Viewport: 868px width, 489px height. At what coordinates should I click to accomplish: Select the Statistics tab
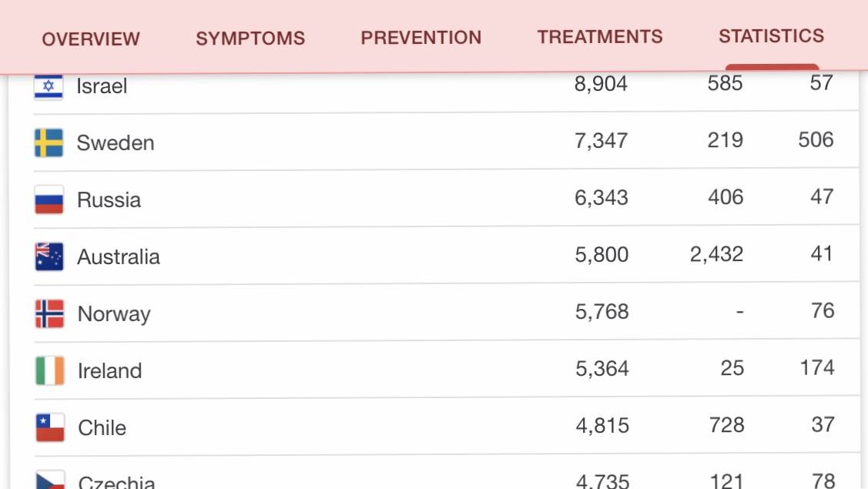coord(771,36)
